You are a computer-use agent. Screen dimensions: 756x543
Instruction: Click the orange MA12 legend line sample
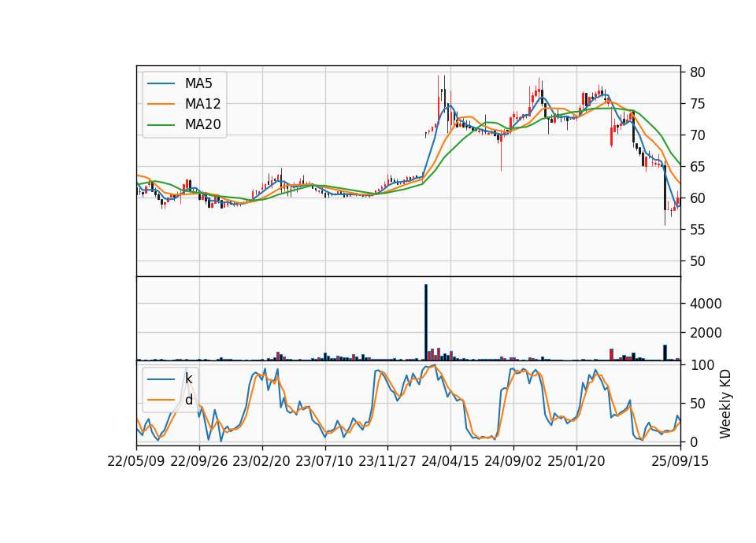161,104
